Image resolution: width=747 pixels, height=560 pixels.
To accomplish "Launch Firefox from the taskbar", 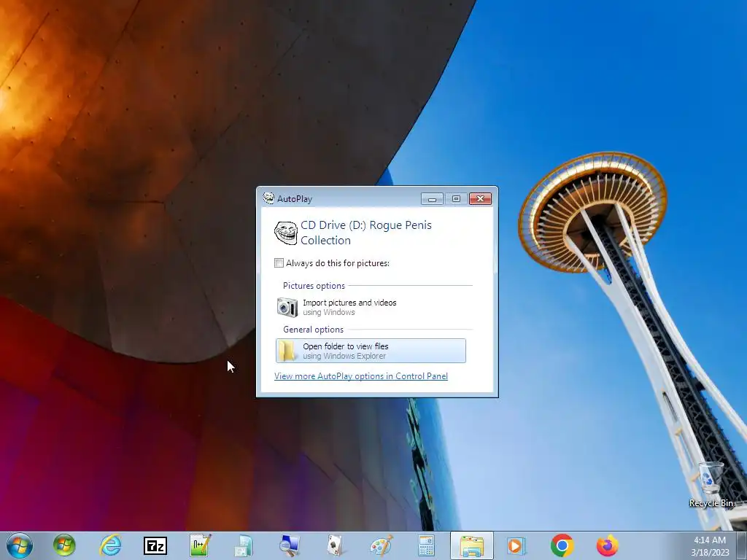I will coord(608,545).
